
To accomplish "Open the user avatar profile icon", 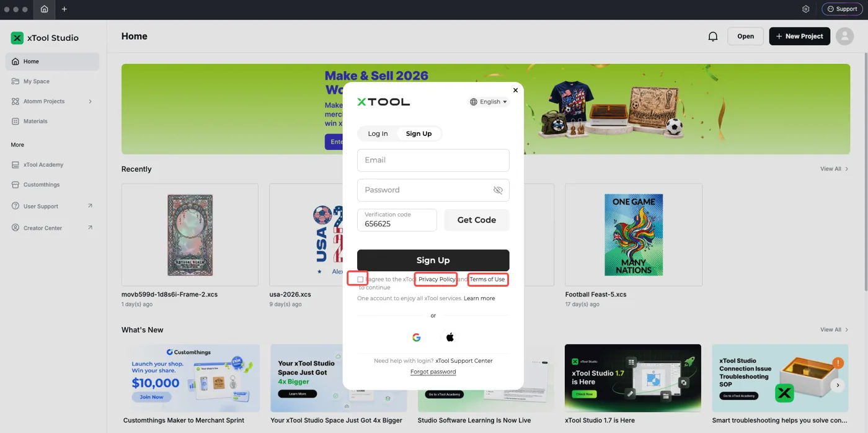I will click(x=844, y=36).
